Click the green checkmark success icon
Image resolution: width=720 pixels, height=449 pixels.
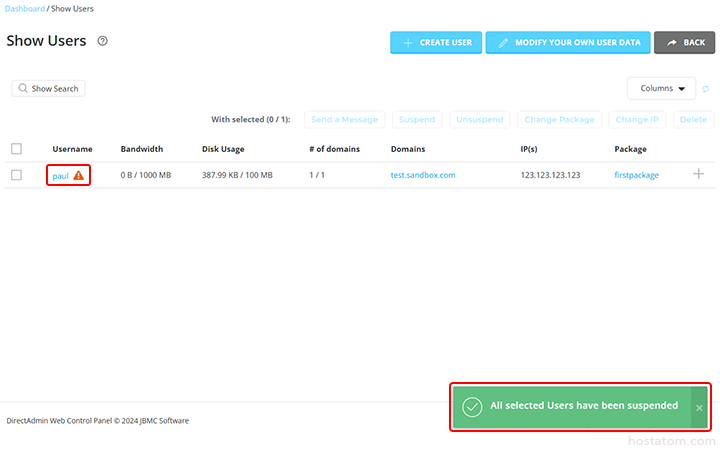472,407
